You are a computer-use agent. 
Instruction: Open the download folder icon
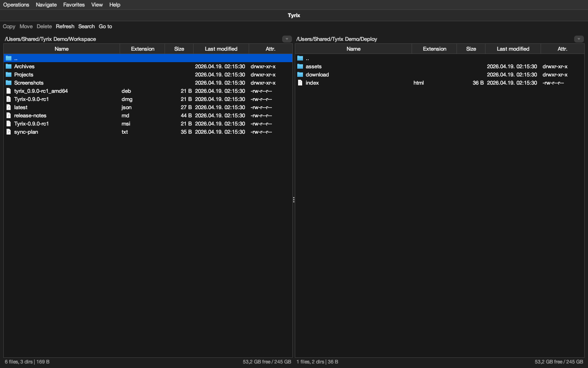point(301,74)
